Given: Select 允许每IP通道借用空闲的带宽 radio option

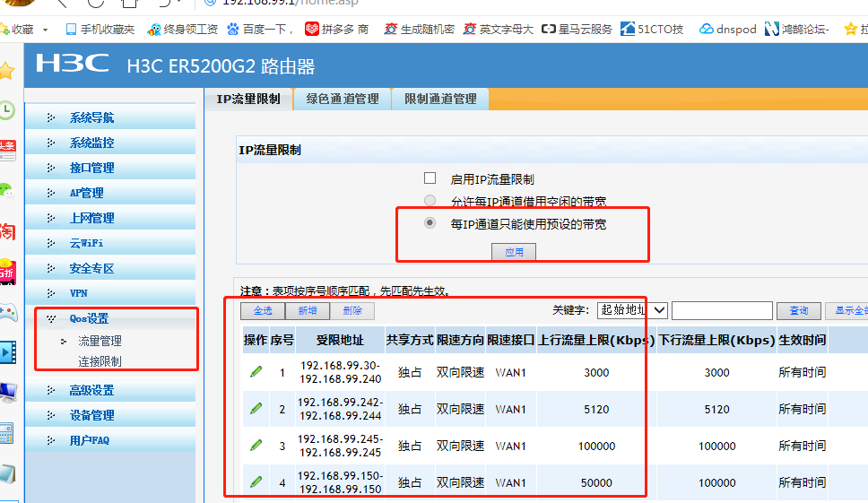Looking at the screenshot, I should coord(430,200).
